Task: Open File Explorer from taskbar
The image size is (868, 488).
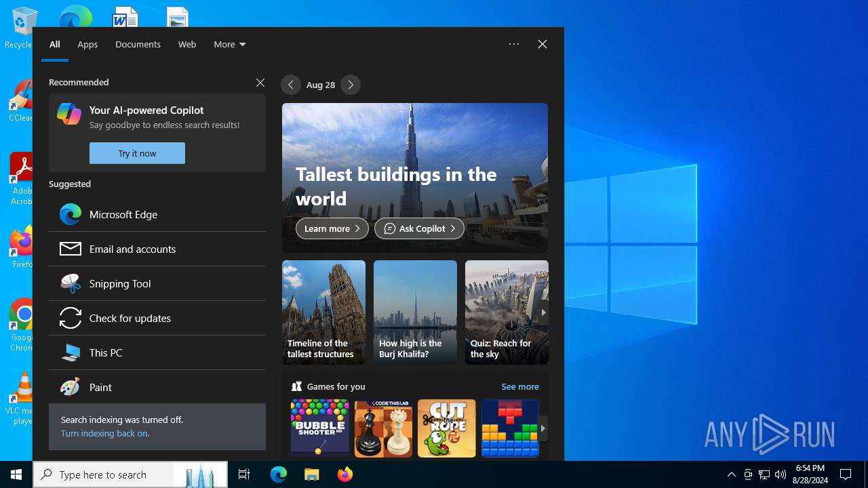Action: coord(311,474)
